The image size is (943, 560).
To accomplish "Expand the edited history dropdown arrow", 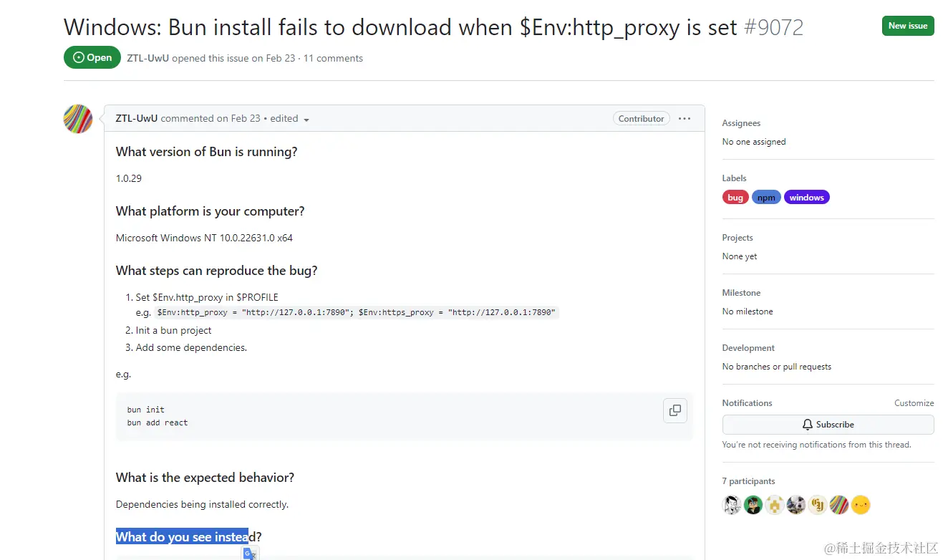I will (306, 120).
